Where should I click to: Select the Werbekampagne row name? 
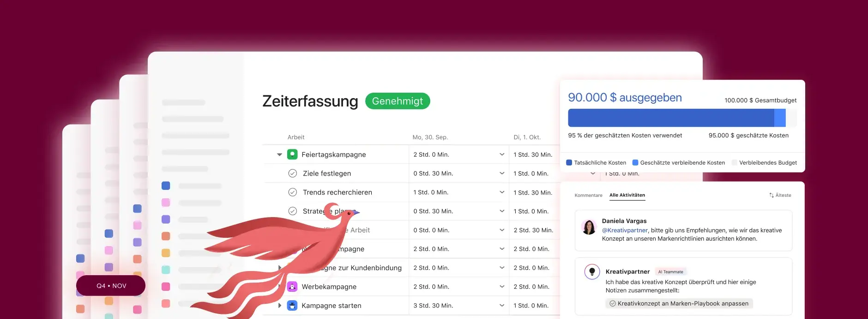coord(329,287)
